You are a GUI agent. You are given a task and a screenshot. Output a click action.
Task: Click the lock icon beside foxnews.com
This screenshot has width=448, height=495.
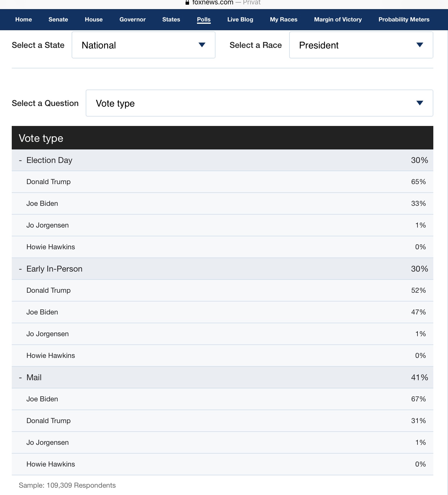coord(187,3)
